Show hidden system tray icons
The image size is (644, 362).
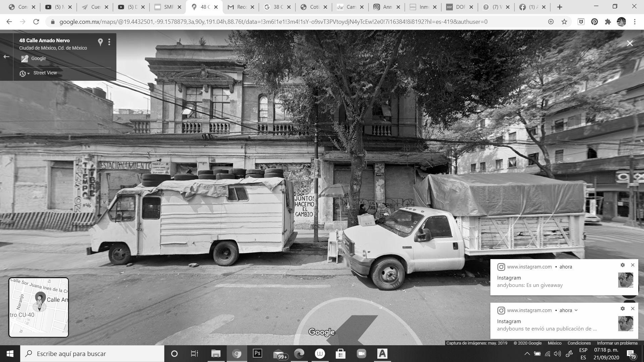pos(527,354)
